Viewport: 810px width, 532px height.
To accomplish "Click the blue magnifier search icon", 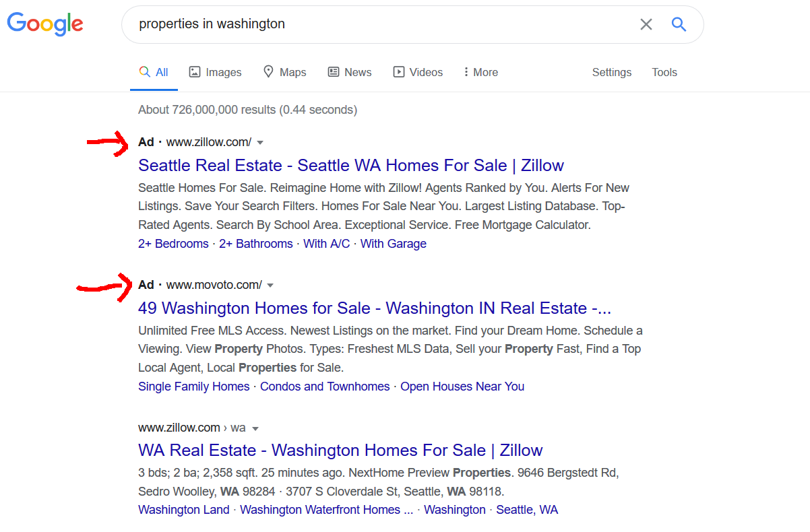I will coord(679,24).
